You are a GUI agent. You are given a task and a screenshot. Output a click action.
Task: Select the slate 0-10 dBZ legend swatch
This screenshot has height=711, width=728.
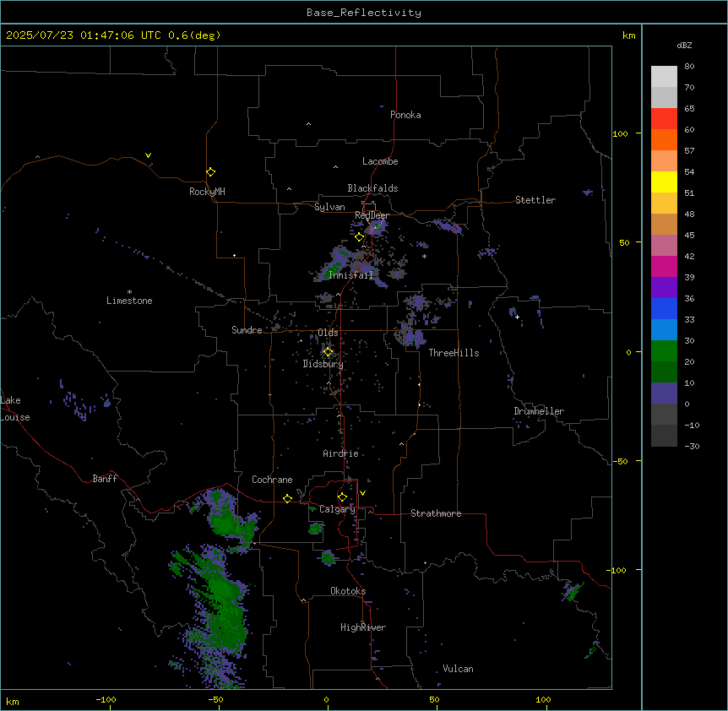[x=664, y=393]
